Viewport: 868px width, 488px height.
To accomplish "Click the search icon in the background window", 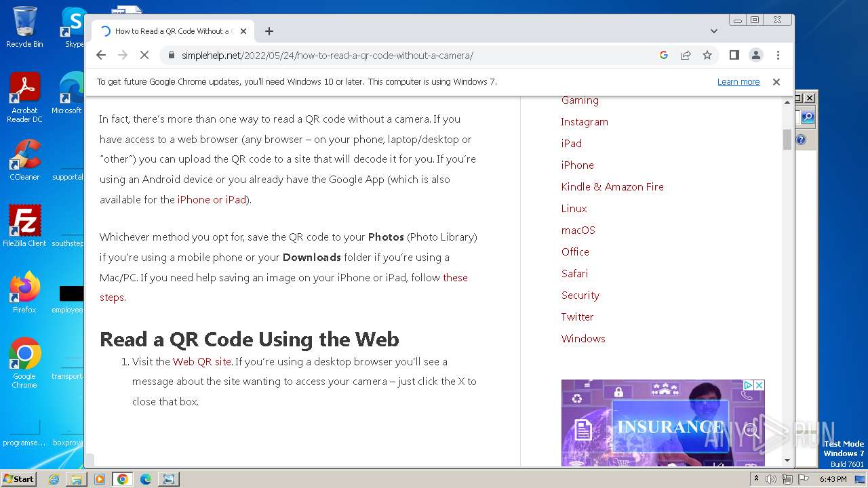I will pos(807,117).
